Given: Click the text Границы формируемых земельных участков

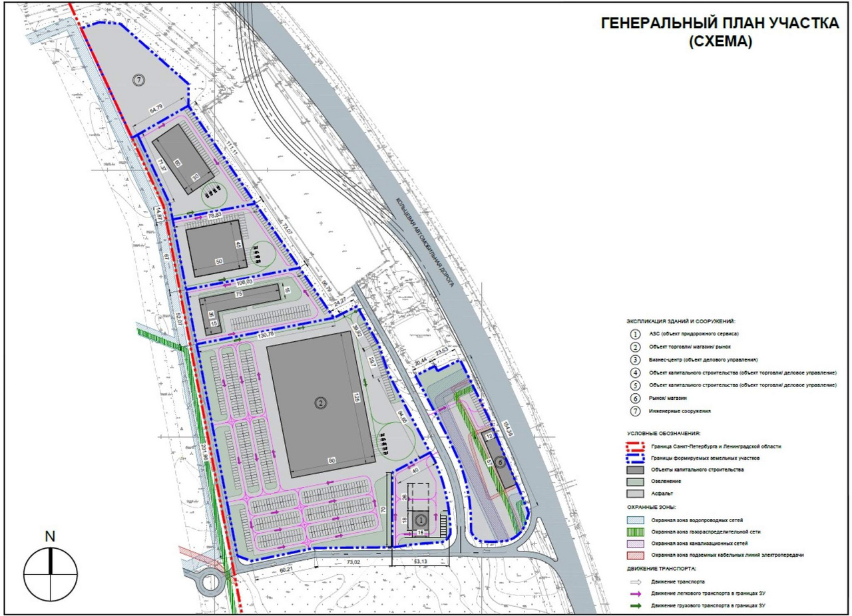Looking at the screenshot, I should (x=705, y=458).
